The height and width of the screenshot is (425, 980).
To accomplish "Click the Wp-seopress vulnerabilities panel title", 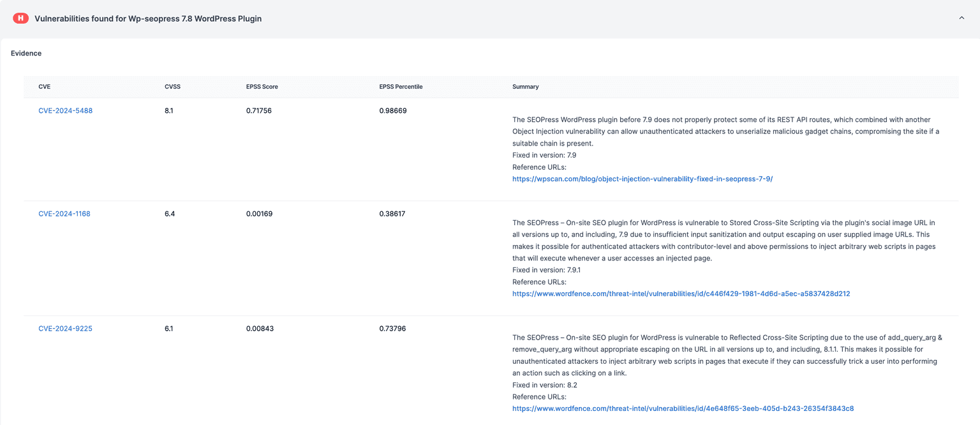I will 149,18.
